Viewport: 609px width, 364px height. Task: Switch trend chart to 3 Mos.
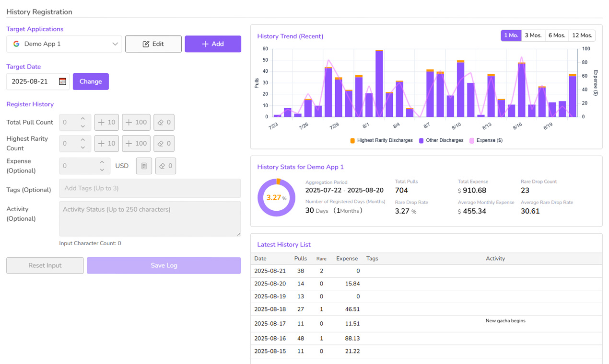tap(533, 35)
